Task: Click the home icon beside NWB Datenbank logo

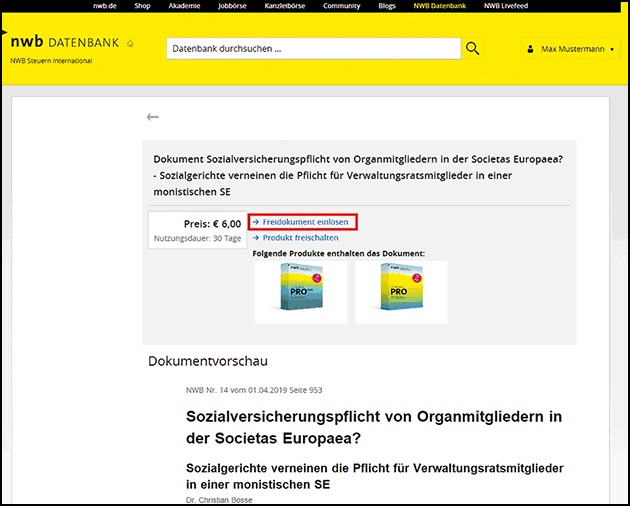Action: coord(131,44)
